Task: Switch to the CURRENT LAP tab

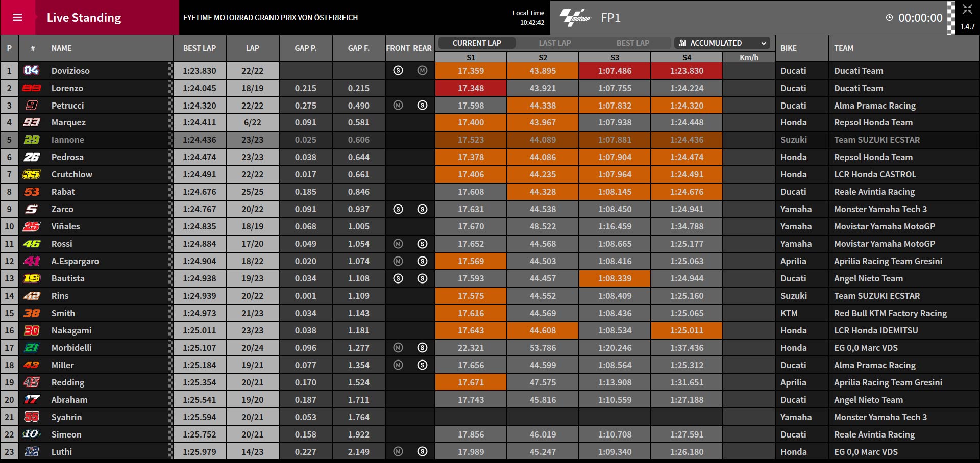Action: (477, 43)
